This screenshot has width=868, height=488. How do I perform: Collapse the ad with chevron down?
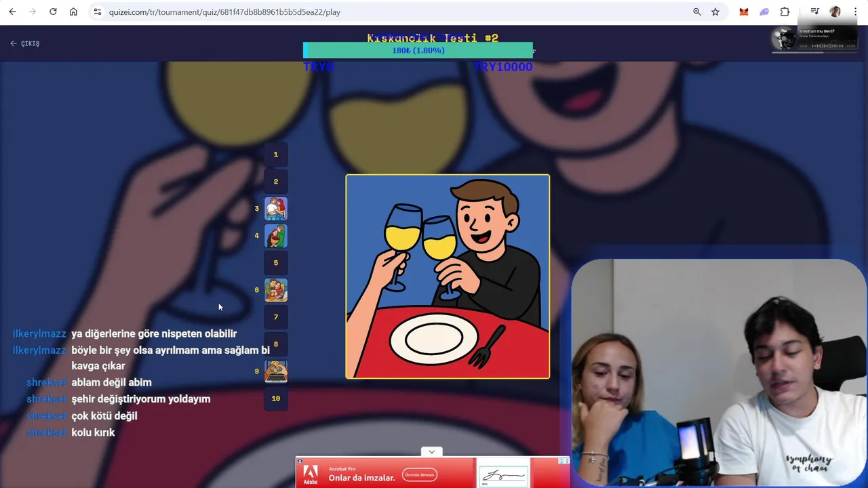pyautogui.click(x=431, y=451)
